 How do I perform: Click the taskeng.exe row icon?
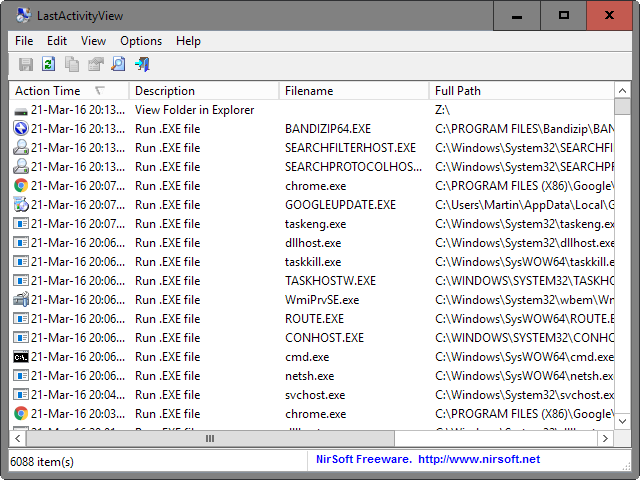coord(20,224)
